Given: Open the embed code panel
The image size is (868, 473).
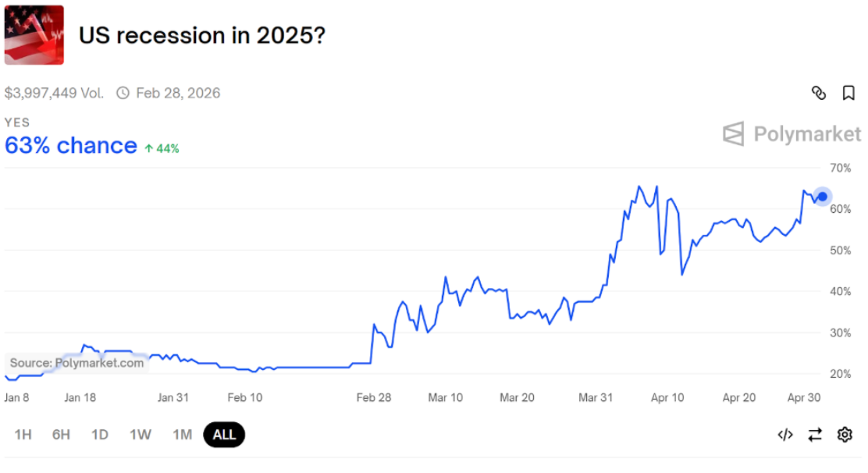Looking at the screenshot, I should tap(785, 435).
